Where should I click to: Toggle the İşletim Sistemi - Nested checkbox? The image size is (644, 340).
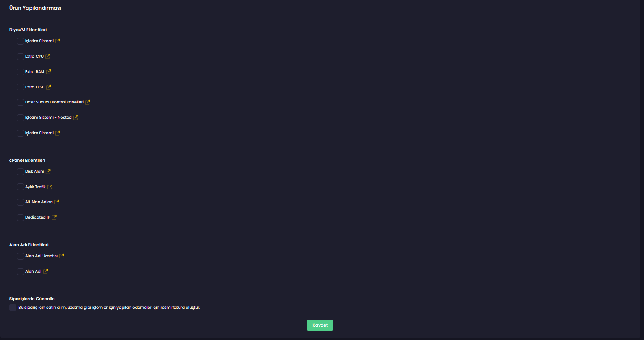[20, 118]
